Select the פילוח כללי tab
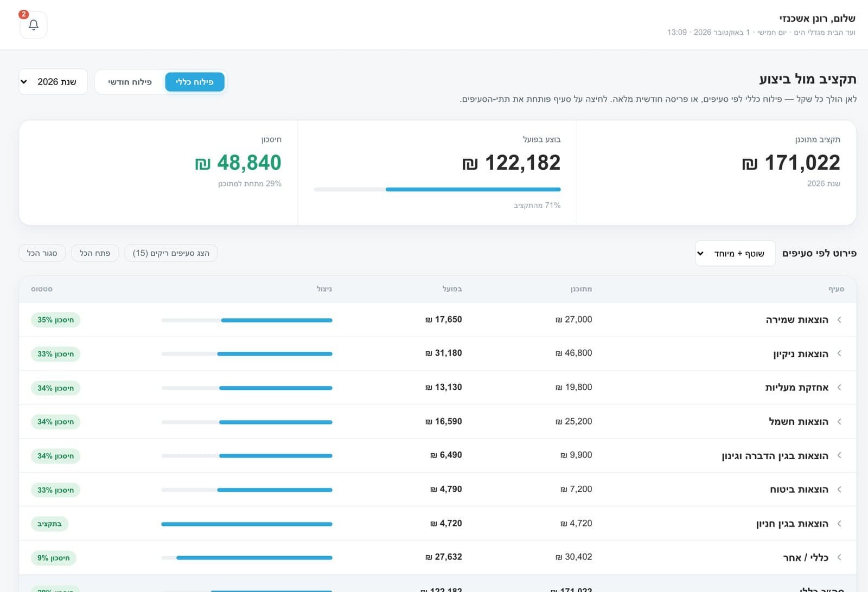 [x=194, y=82]
